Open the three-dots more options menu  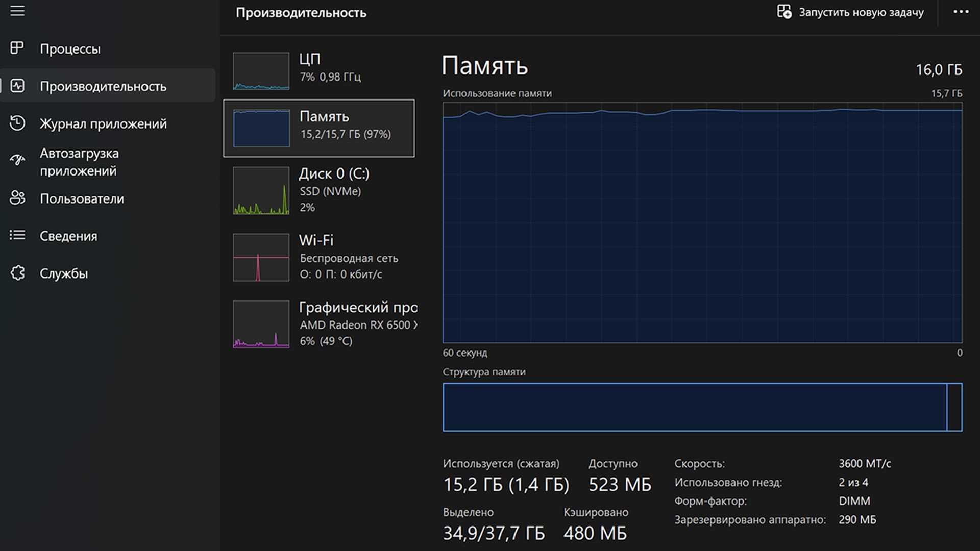coord(961,12)
